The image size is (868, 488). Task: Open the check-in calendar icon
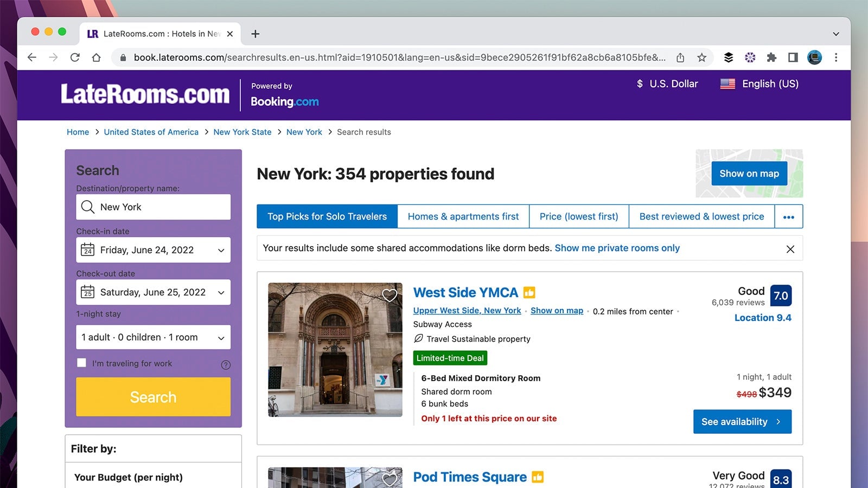pos(87,250)
